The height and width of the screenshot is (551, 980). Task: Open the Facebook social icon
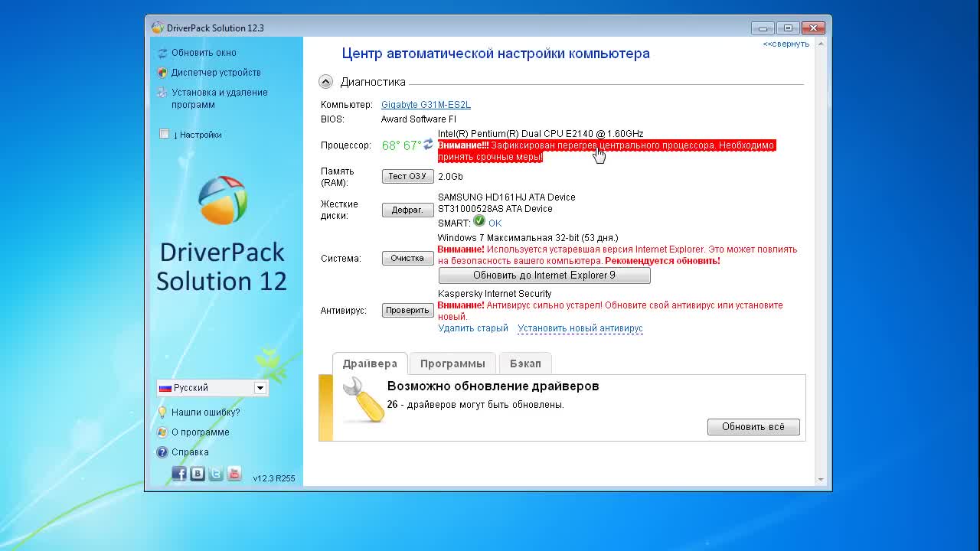click(x=179, y=473)
